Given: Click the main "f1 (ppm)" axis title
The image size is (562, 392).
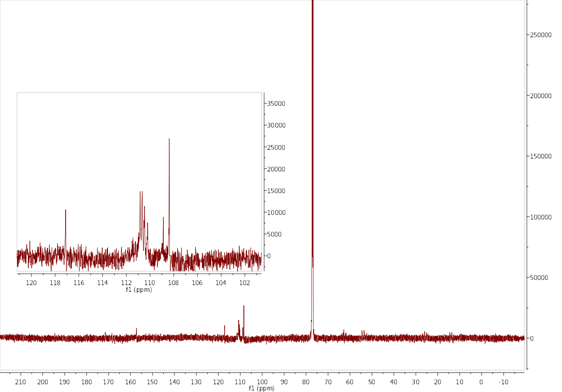Looking at the screenshot, I should click(x=261, y=388).
